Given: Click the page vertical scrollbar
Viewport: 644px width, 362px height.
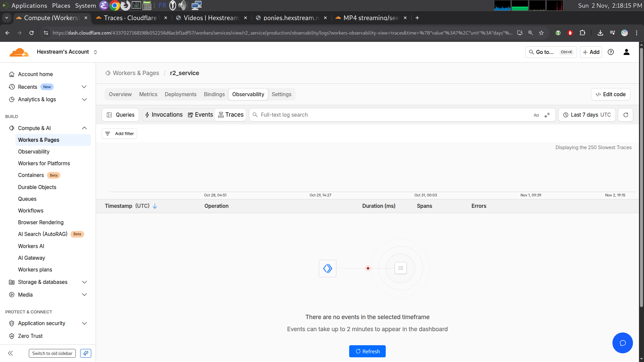Looking at the screenshot, I should pyautogui.click(x=641, y=178).
